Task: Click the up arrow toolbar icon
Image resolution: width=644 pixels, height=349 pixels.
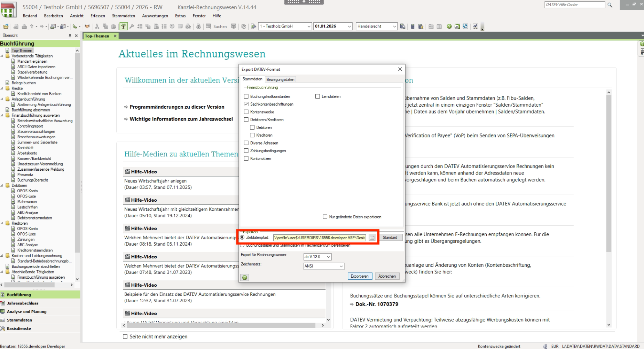Action: click(32, 26)
